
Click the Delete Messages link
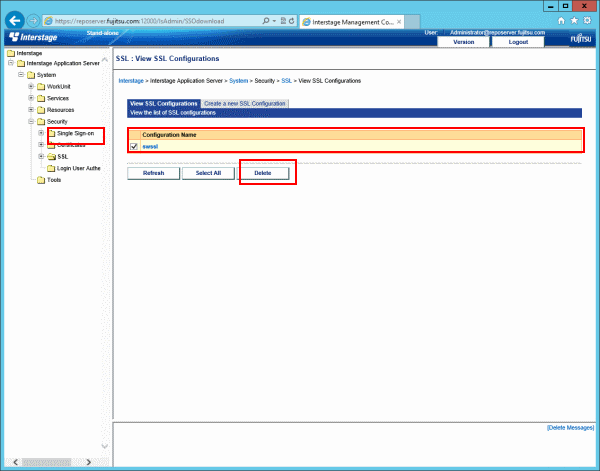pos(571,428)
